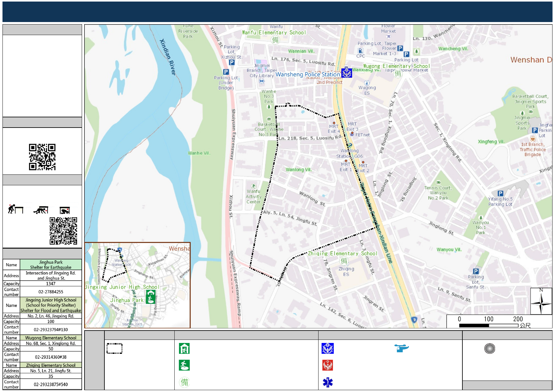Click the 'Wansheng Police Station' map label
Image resolution: width=555 pixels, height=392 pixels.
pos(308,74)
